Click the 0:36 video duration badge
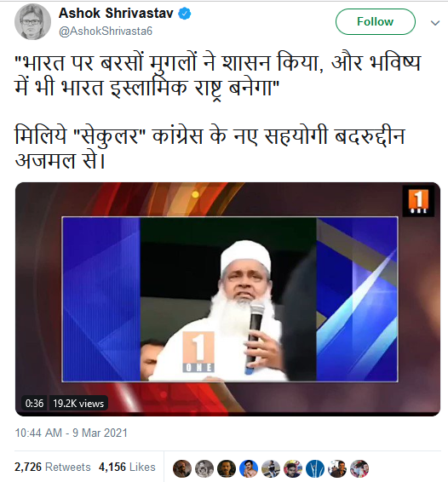Screen dimensions: 448x482 pos(34,403)
